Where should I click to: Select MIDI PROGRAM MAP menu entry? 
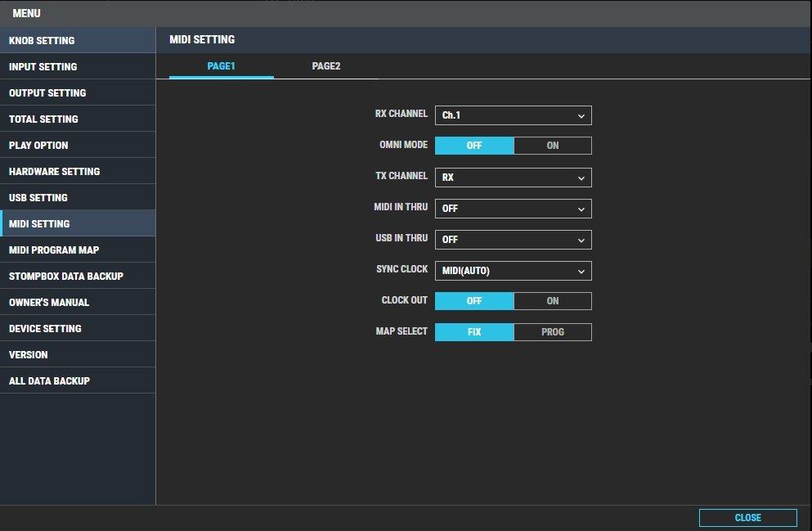[x=78, y=250]
